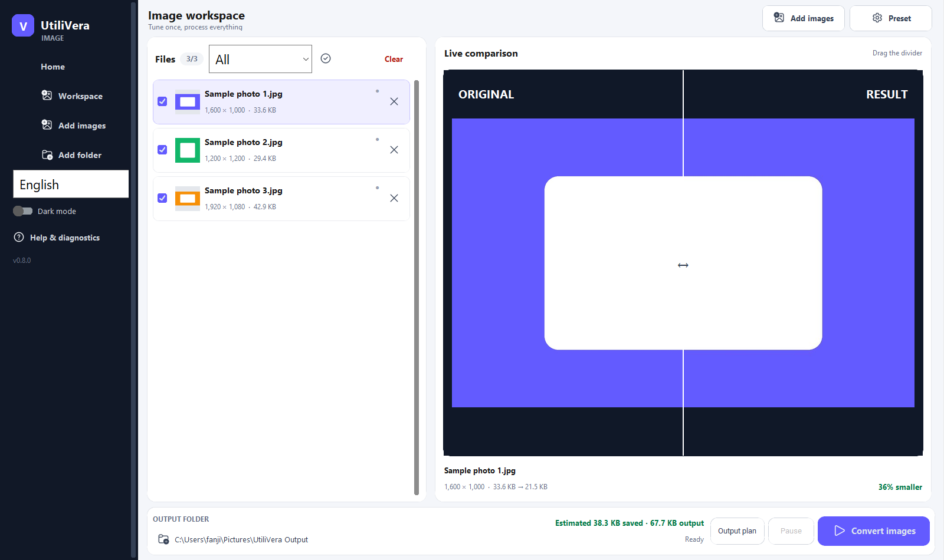Click the select-all check circle icon
This screenshot has width=944, height=560.
(326, 58)
